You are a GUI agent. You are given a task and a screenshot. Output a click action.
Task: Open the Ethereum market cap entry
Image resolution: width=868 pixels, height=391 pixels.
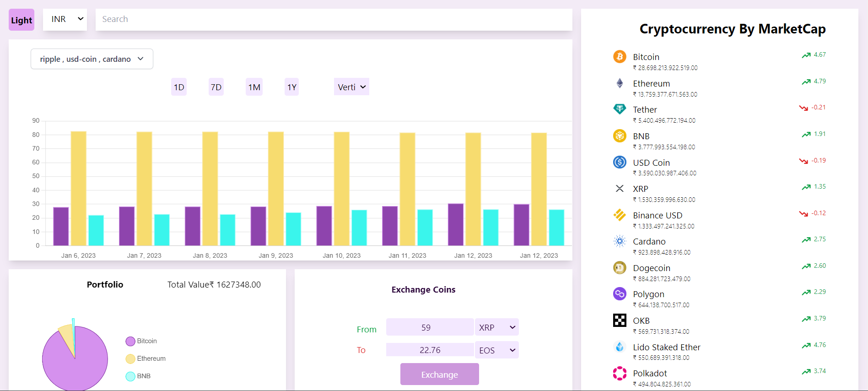click(x=719, y=88)
